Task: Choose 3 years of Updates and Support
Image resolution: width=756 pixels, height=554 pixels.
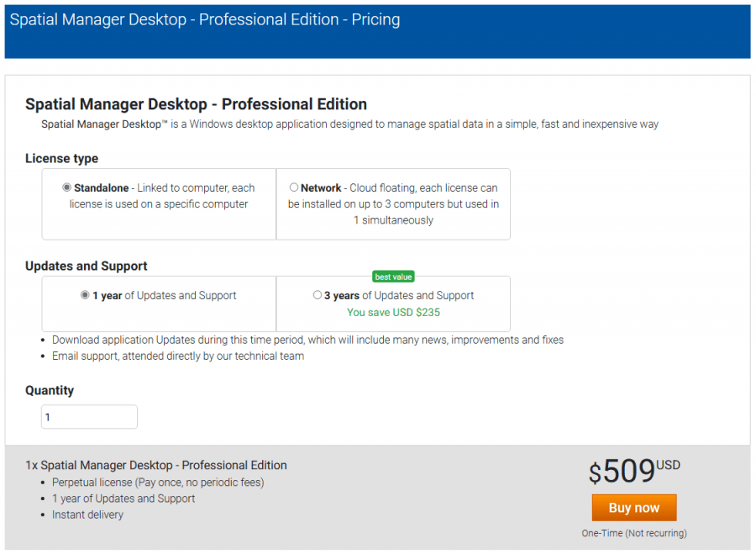Action: click(x=318, y=295)
